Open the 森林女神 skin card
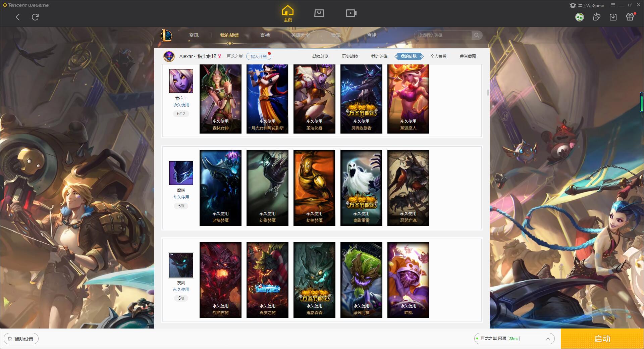The width and height of the screenshot is (644, 349). pyautogui.click(x=220, y=99)
